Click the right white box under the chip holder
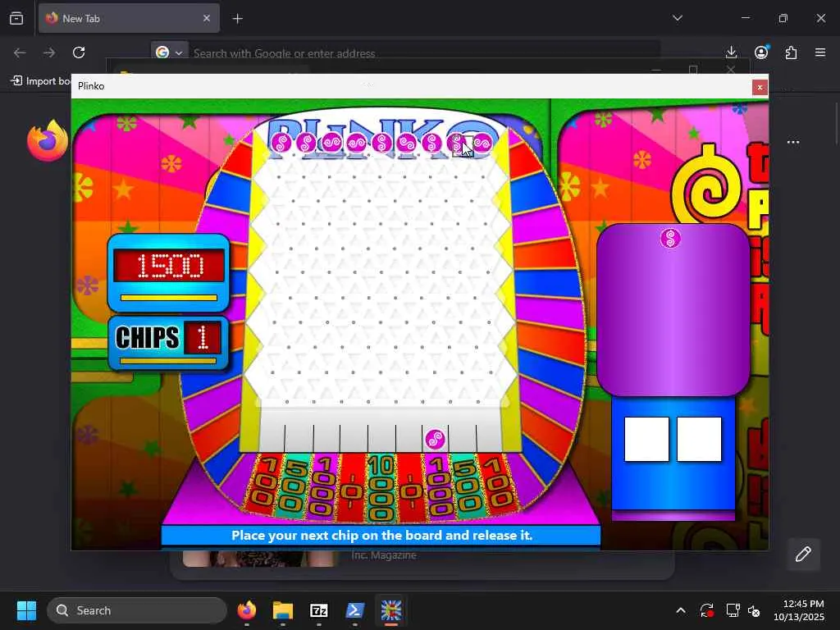 pos(699,440)
